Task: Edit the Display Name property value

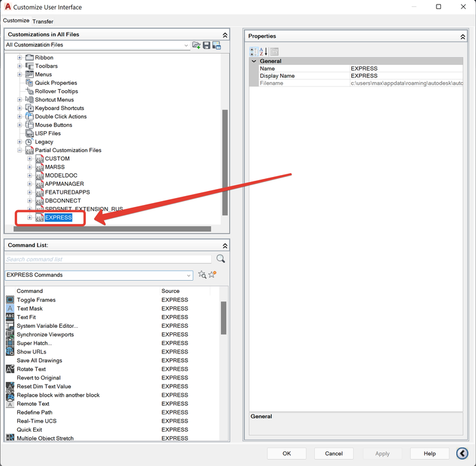Action: tap(406, 76)
